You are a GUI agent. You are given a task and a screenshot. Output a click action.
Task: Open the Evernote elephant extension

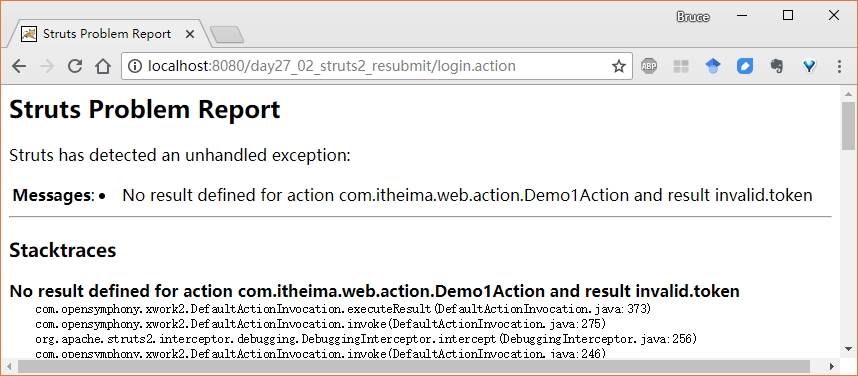tap(776, 66)
